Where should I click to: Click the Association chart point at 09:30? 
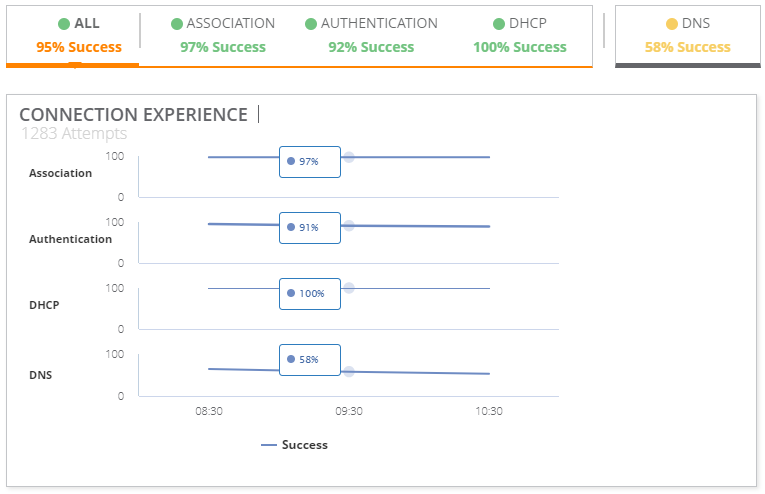pos(349,157)
